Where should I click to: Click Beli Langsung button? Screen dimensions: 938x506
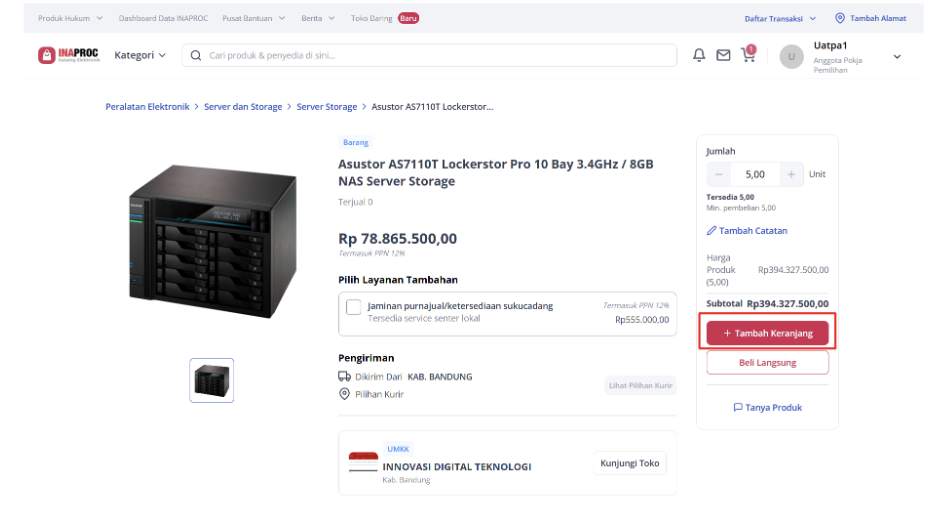(768, 362)
